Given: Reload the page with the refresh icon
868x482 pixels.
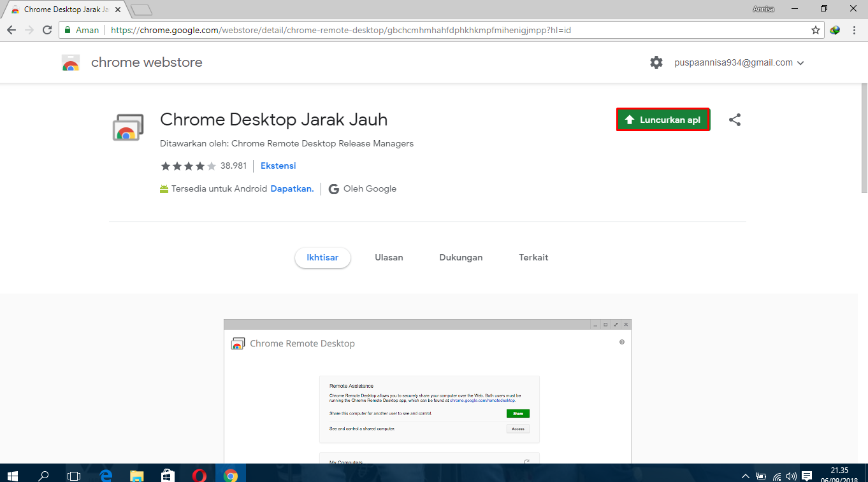Looking at the screenshot, I should click(x=47, y=30).
